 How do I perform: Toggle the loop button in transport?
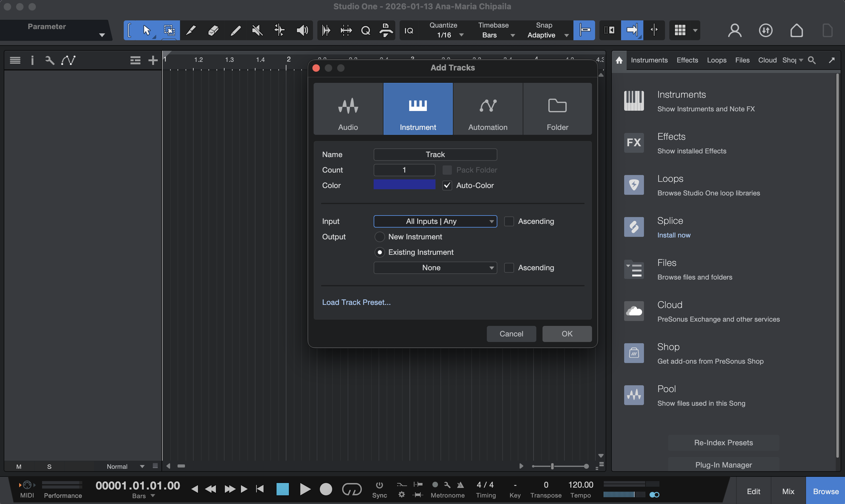click(352, 489)
